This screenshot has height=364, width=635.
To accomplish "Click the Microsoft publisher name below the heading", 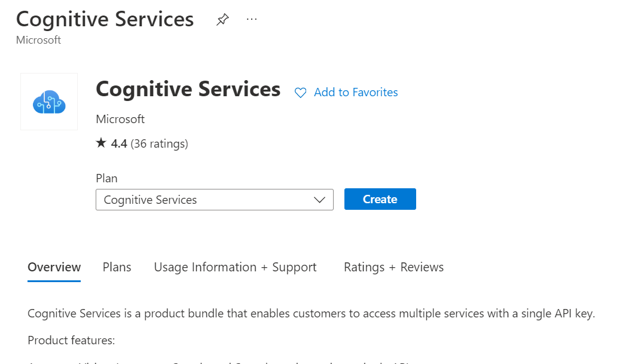I will pos(120,119).
